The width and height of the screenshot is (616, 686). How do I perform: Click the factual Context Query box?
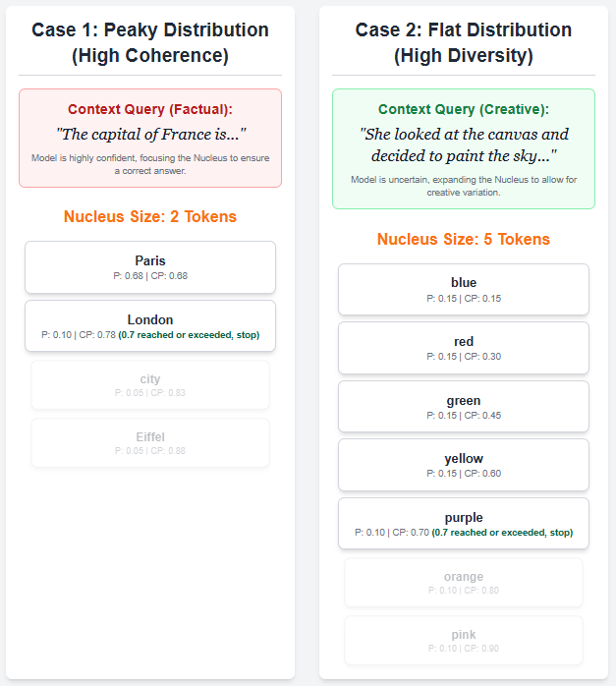(x=150, y=138)
